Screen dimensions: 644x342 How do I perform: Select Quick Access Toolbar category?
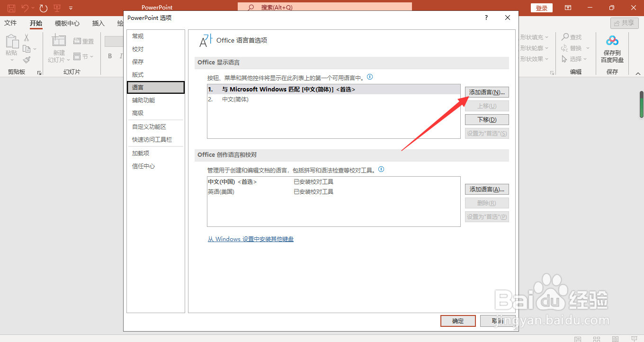pos(156,139)
